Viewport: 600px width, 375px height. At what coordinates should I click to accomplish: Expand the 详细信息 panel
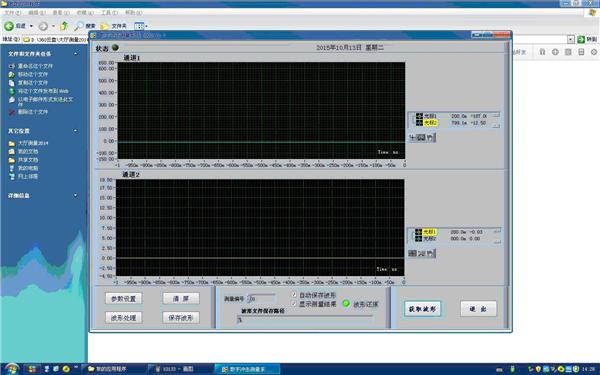[x=75, y=195]
